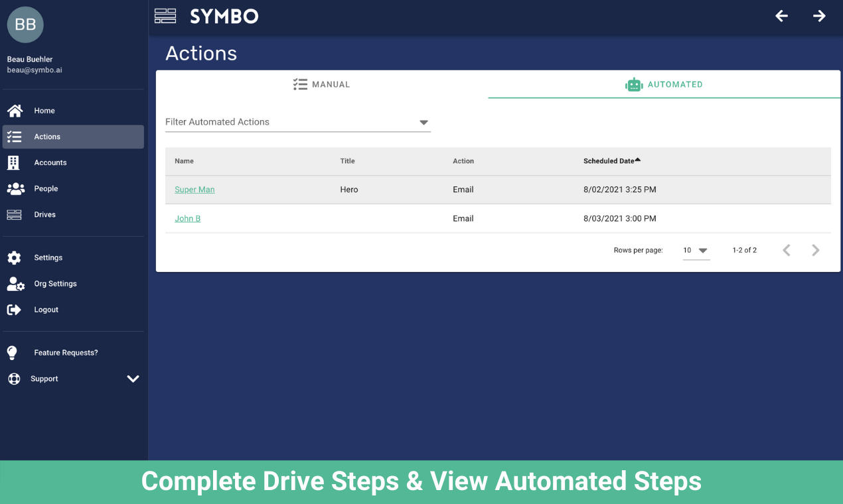The width and height of the screenshot is (843, 504).
Task: Sort by the Scheduled Date header
Action: click(x=609, y=161)
